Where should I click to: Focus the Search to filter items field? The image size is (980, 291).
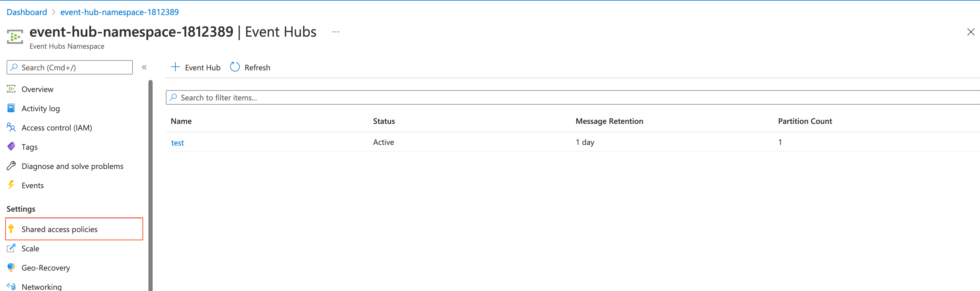573,97
